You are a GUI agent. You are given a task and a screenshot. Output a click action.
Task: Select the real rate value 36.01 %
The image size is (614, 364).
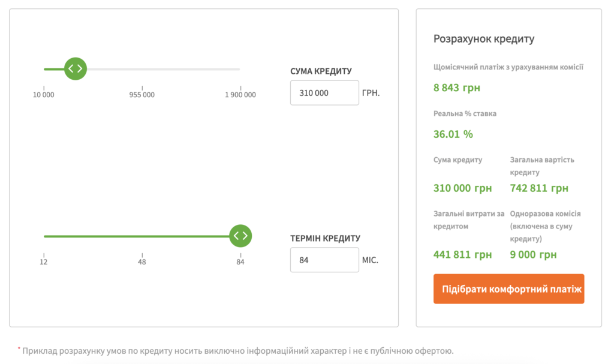pos(453,134)
